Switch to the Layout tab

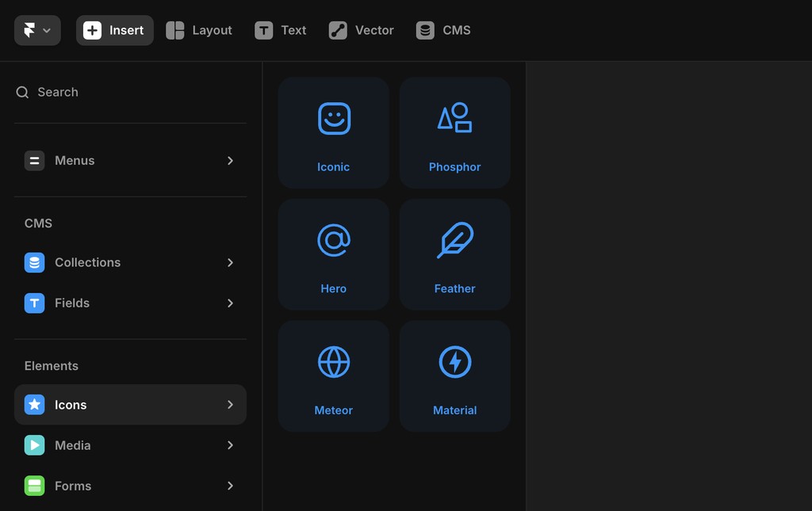pyautogui.click(x=198, y=29)
